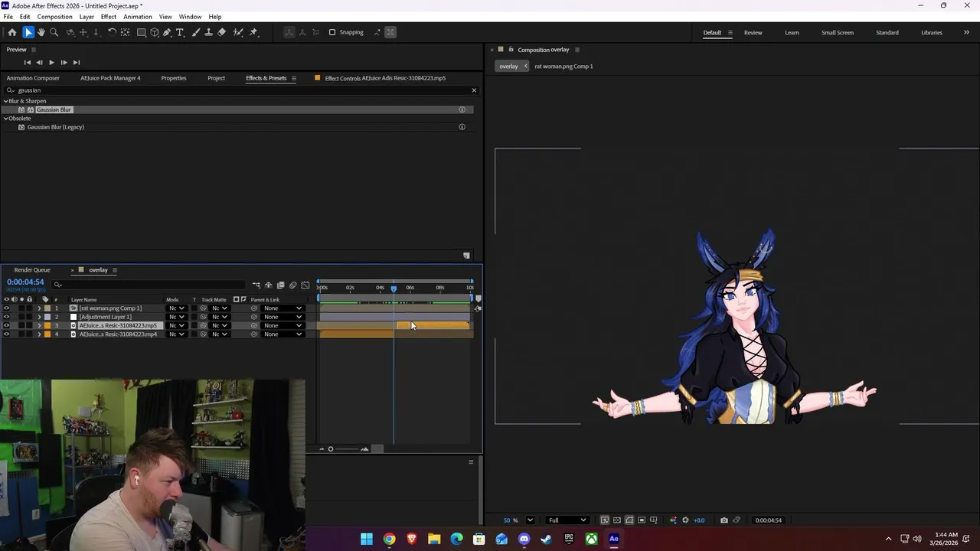Open the Effect menu
This screenshot has height=551, width=980.
pyautogui.click(x=109, y=17)
